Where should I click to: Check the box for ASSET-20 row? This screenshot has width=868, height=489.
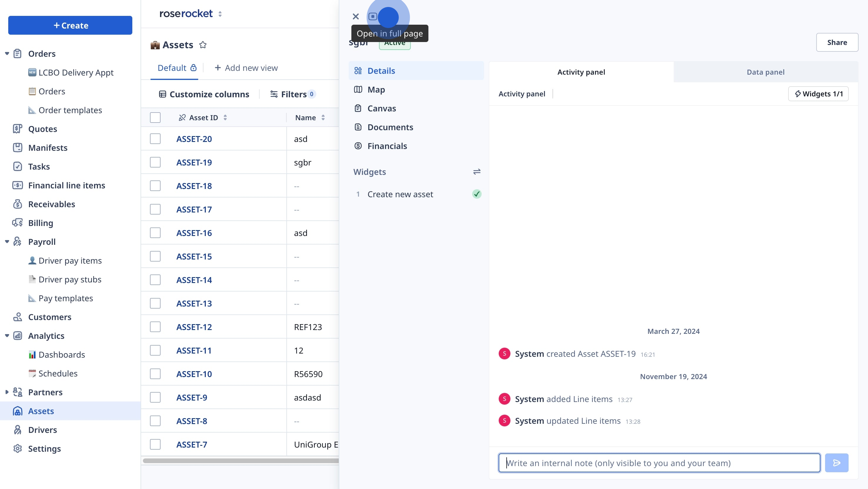(155, 139)
